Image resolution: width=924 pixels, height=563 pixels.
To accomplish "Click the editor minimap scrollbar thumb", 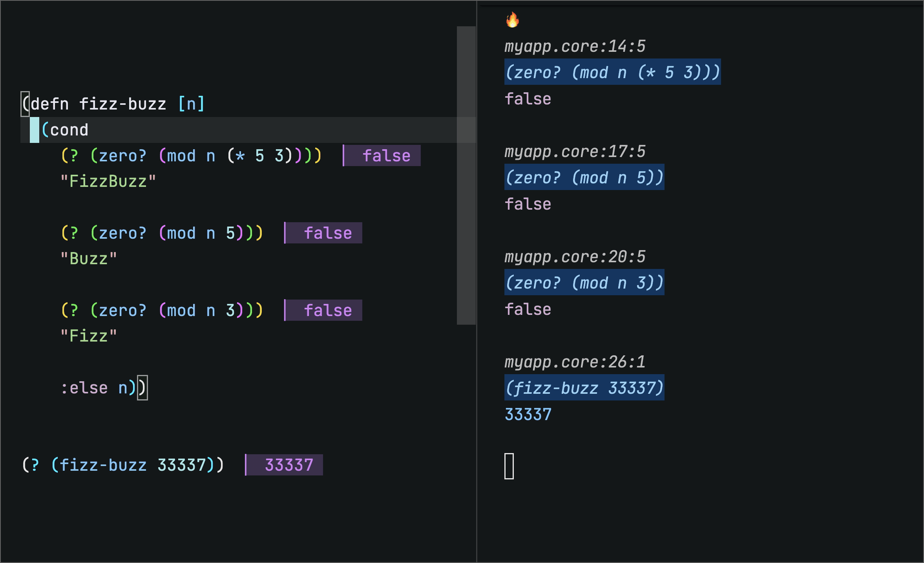I will 466,175.
